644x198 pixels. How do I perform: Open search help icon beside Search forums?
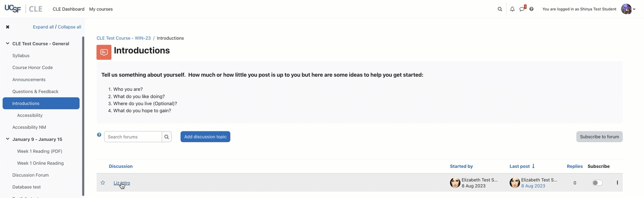point(99,135)
